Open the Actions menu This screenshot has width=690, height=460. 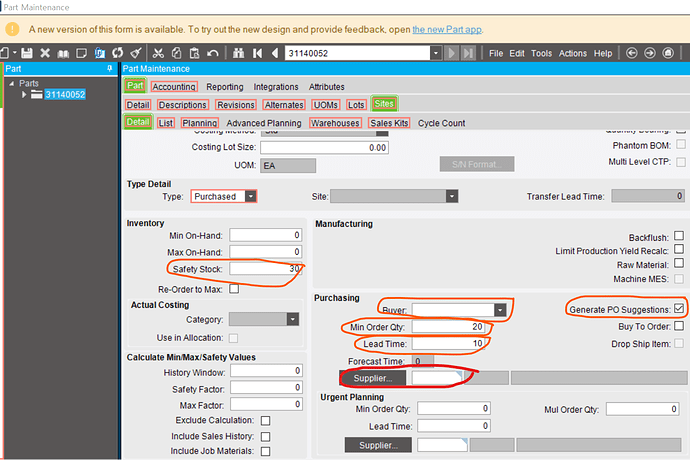573,53
